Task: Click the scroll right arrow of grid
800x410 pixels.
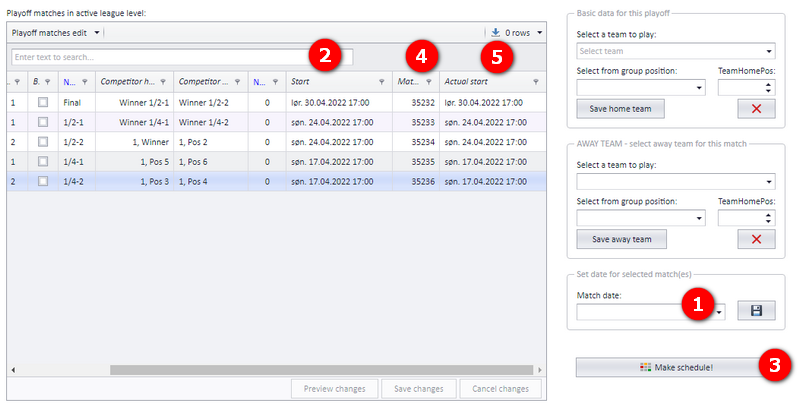Action: (540, 370)
